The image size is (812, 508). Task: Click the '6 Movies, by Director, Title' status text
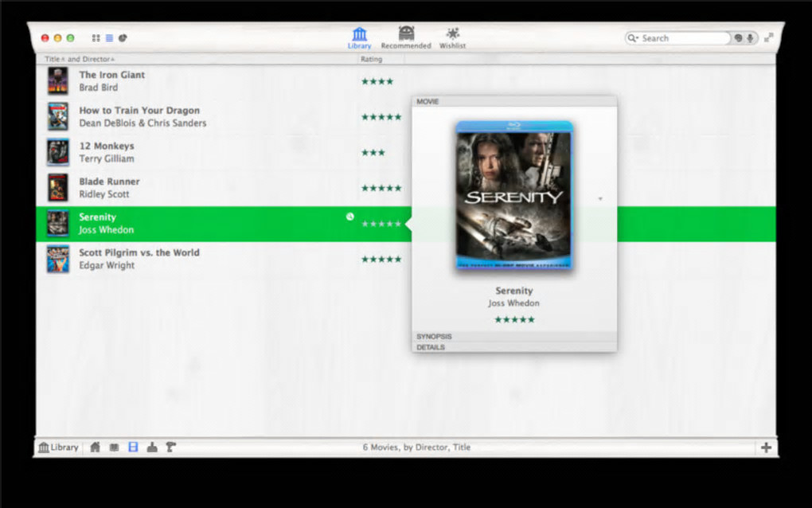coord(416,447)
